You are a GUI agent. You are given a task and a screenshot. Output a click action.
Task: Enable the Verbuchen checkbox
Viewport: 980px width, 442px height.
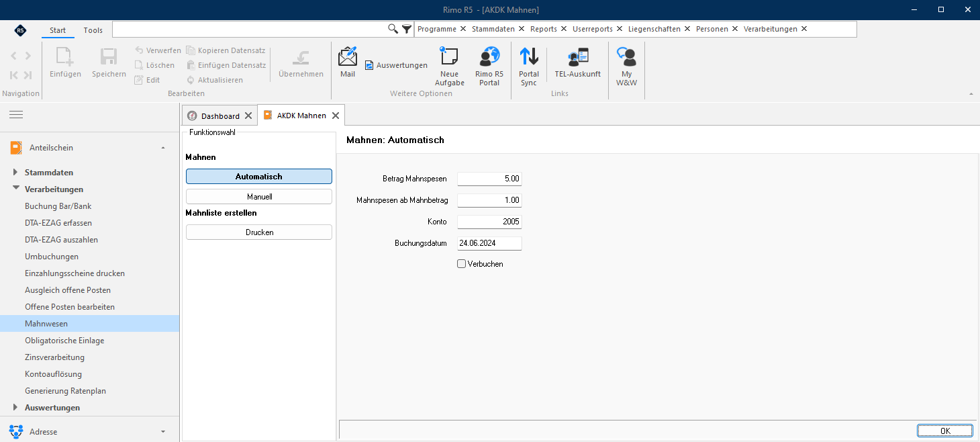pos(462,264)
